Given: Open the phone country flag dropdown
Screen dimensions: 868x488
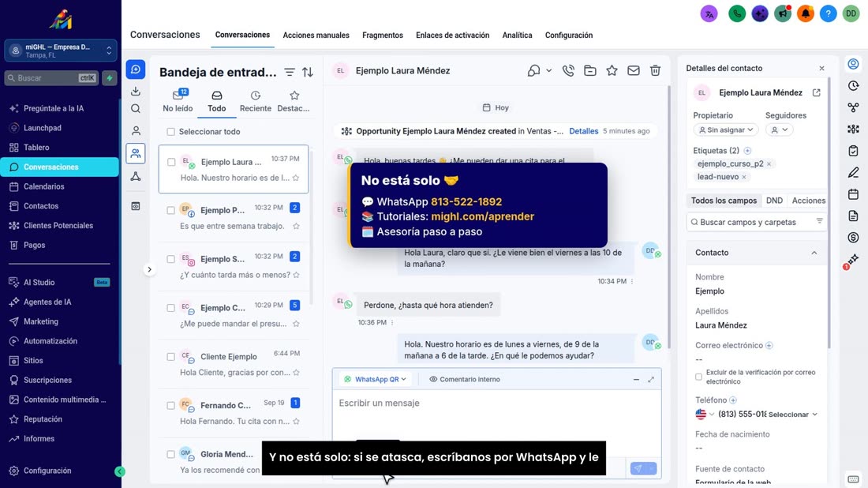Looking at the screenshot, I should click(705, 415).
